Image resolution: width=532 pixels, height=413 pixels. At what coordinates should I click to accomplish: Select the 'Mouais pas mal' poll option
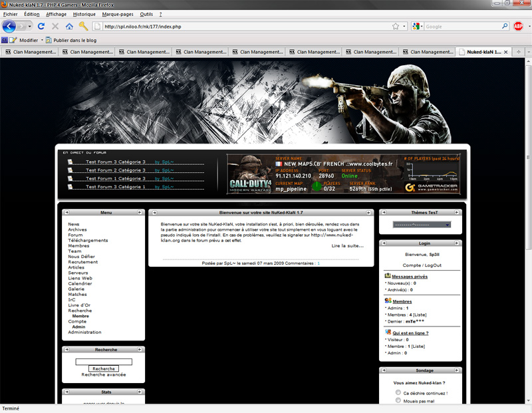[x=398, y=401]
